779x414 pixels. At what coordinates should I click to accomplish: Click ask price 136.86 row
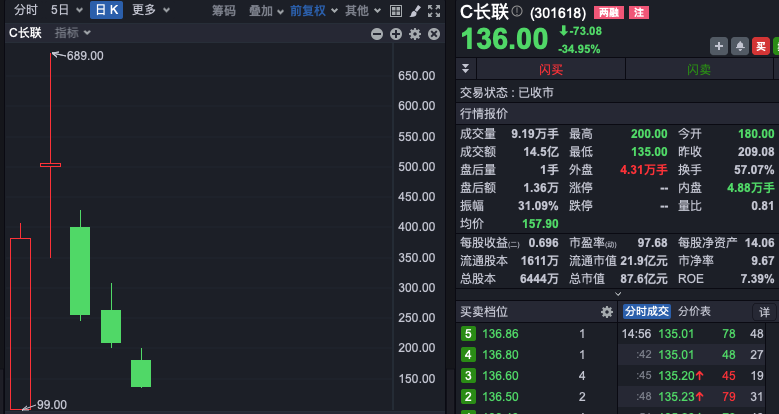click(x=537, y=333)
